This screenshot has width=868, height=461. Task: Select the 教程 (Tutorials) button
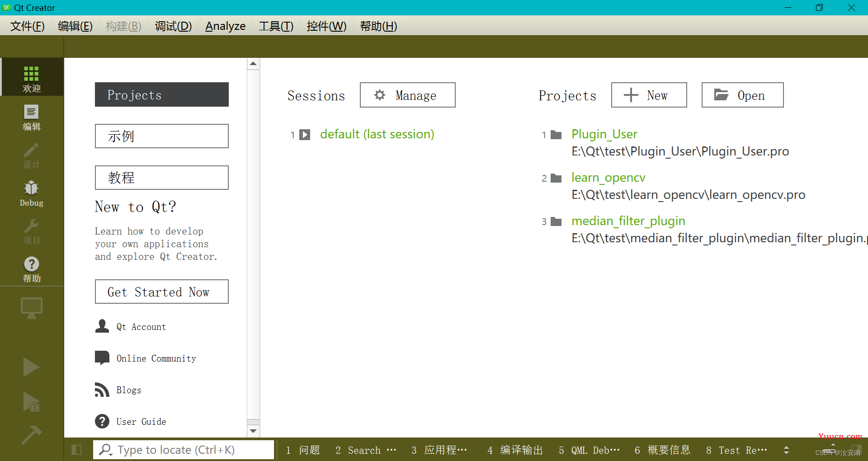(x=162, y=178)
